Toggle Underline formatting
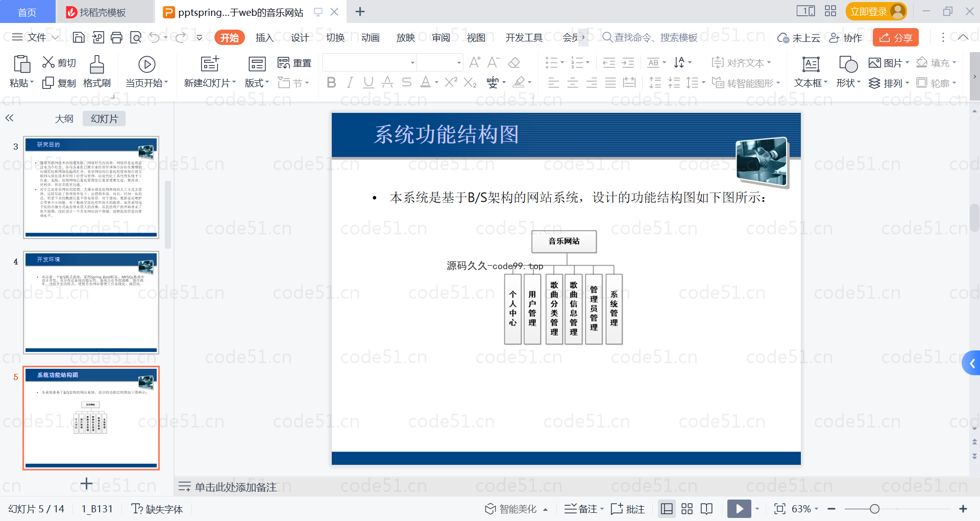 tap(369, 82)
